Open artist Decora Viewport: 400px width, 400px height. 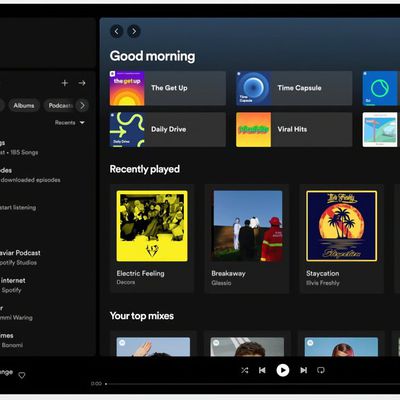[x=126, y=282]
